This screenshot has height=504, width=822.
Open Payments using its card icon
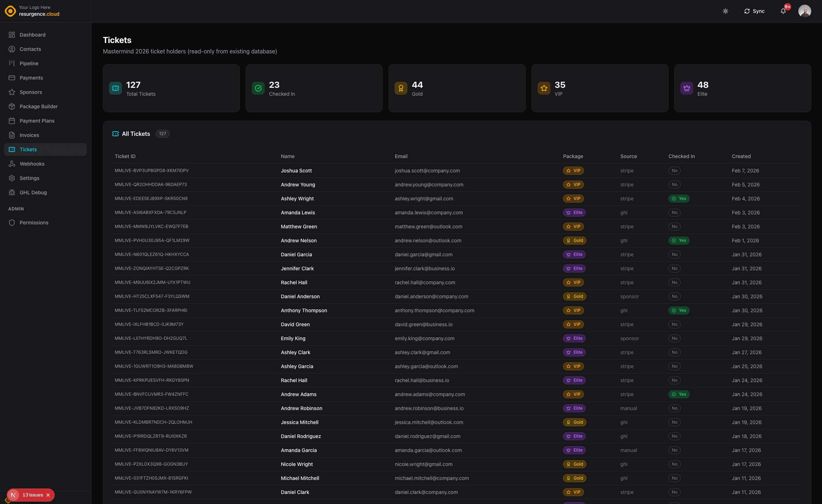[x=11, y=77]
